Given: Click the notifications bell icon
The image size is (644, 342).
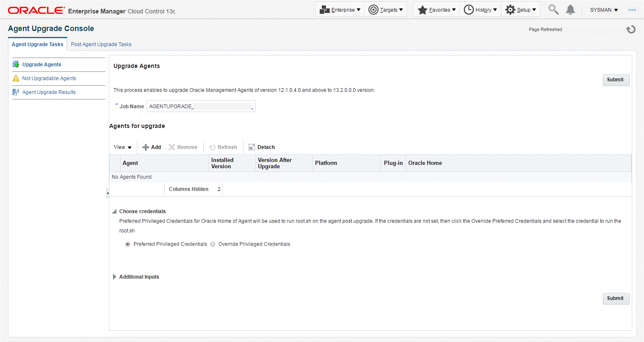Looking at the screenshot, I should [x=570, y=10].
